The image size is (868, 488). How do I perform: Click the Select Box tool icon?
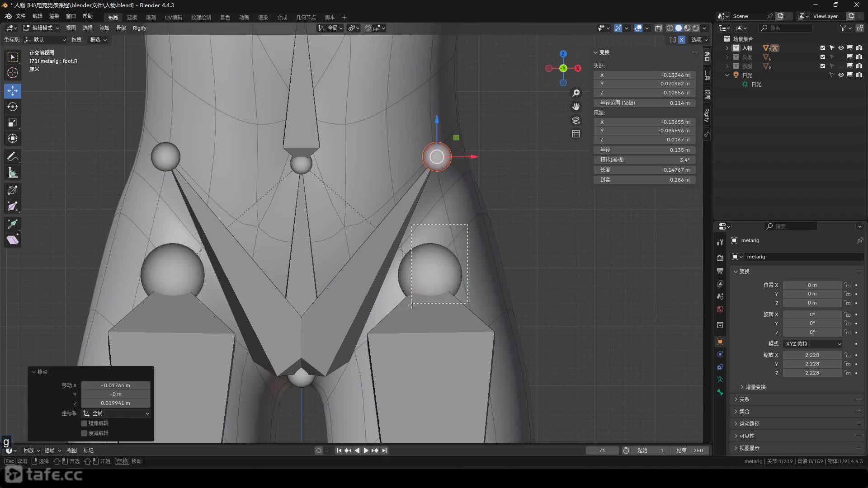tap(13, 57)
